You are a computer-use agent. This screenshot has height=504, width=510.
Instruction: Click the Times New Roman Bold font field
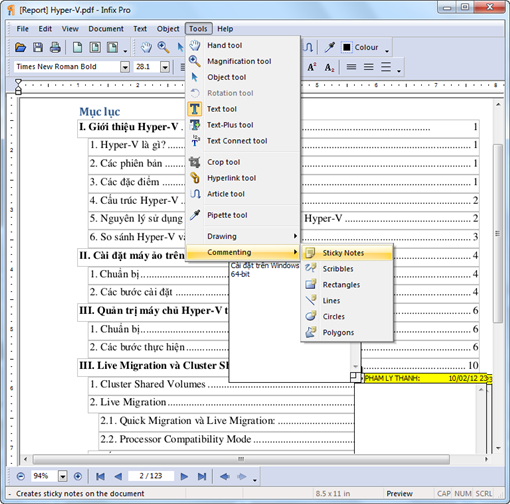click(x=67, y=67)
